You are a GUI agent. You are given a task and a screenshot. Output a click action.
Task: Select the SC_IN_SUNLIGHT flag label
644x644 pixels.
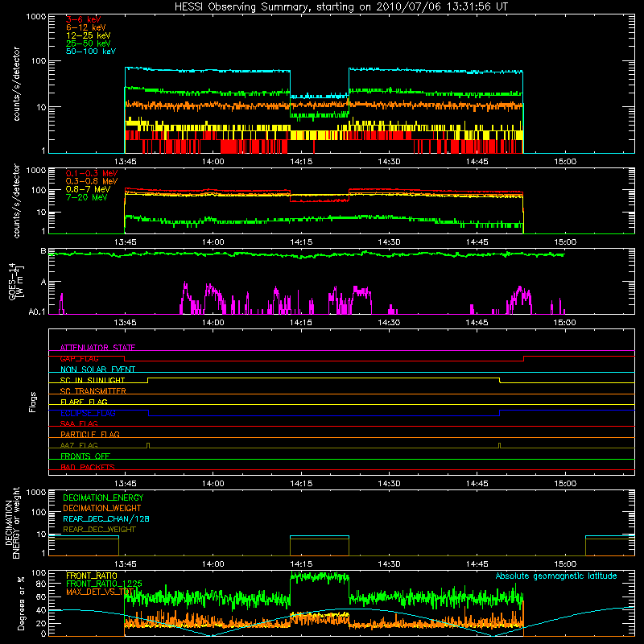[x=93, y=380]
